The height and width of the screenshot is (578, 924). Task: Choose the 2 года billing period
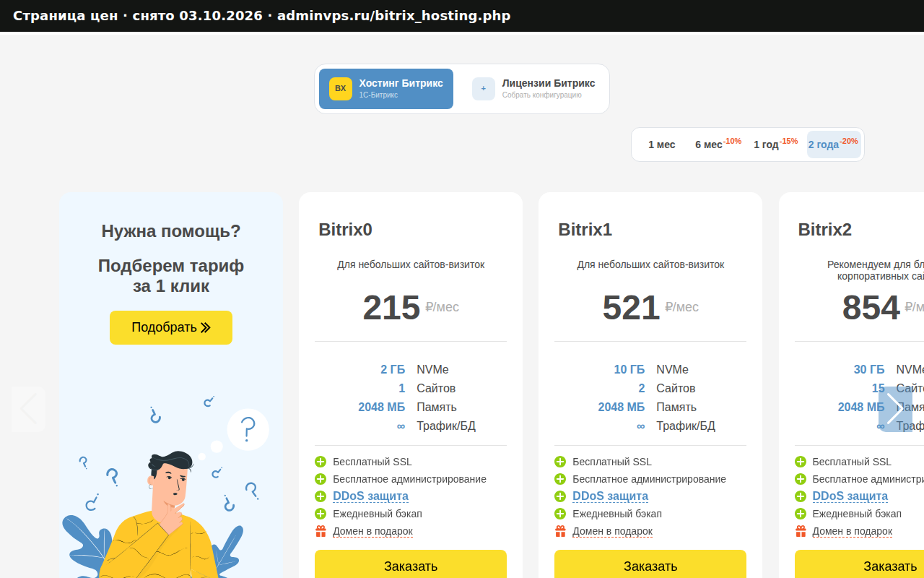tap(834, 144)
